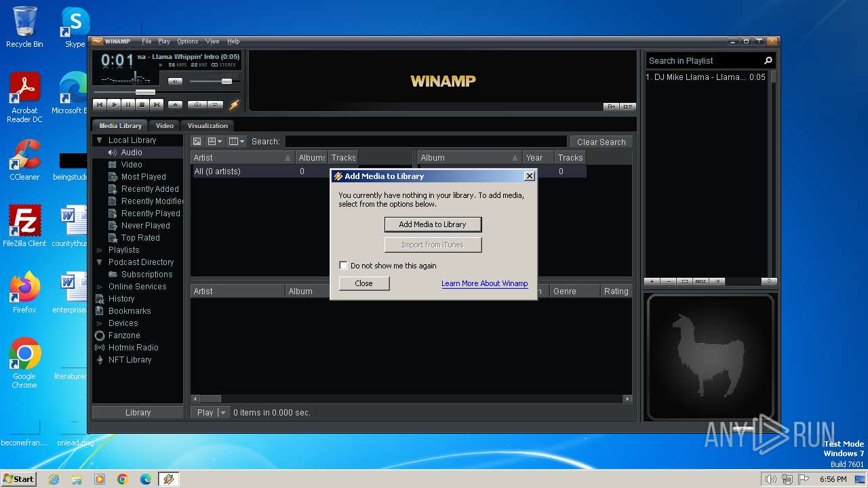This screenshot has height=488, width=868.
Task: Open Learn More About Winamp link
Action: pyautogui.click(x=484, y=283)
